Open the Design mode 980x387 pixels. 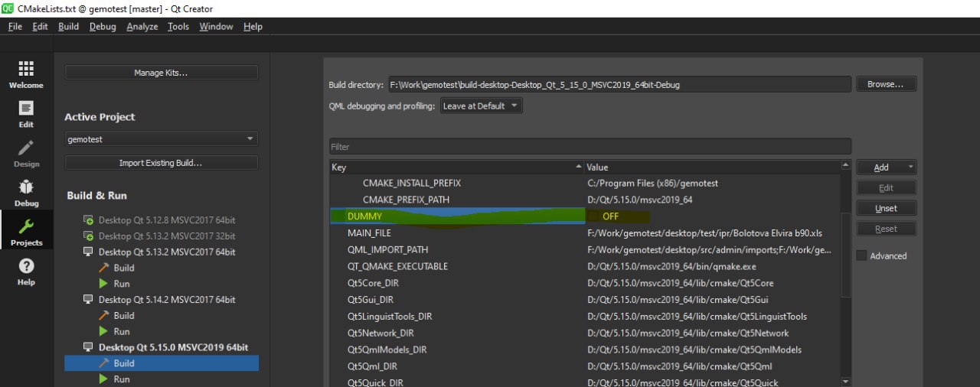(26, 154)
